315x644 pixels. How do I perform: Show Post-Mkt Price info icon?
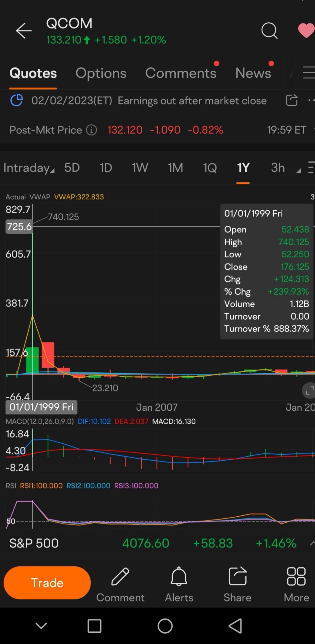coord(91,130)
